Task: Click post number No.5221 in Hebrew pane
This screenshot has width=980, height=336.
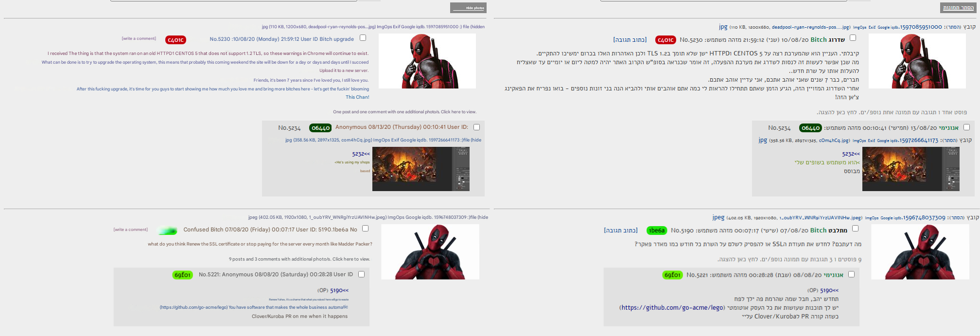Action: (697, 275)
